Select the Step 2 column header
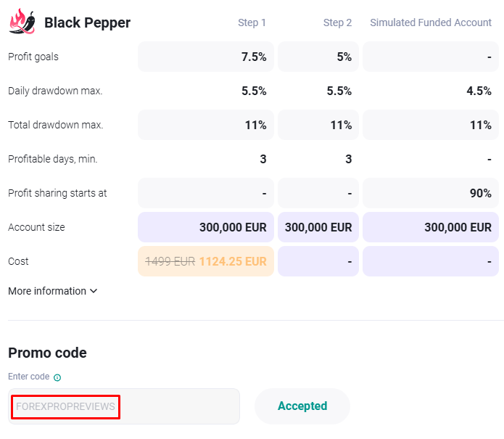Viewport: 504px width, 439px height. click(x=337, y=22)
